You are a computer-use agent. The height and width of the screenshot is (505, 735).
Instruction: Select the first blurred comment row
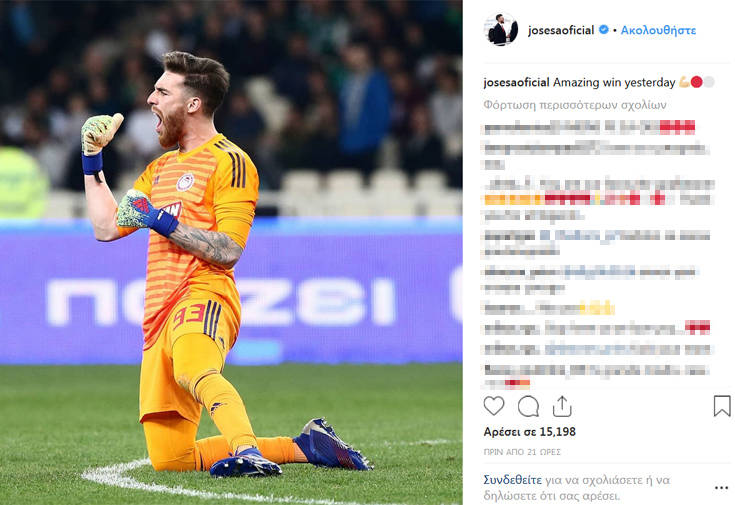pyautogui.click(x=589, y=127)
